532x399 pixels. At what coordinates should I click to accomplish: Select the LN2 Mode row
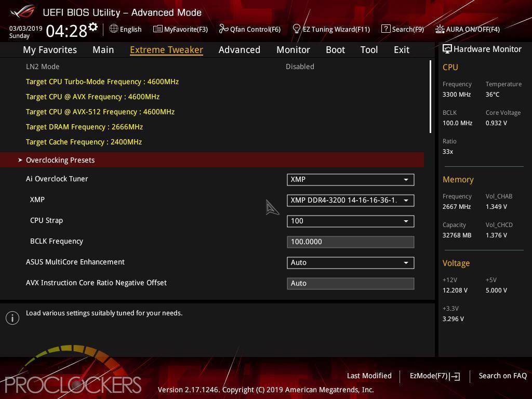coord(212,66)
